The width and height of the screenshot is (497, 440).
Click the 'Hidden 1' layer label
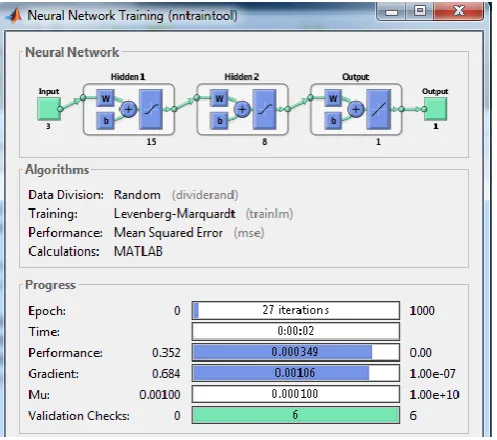pos(128,77)
